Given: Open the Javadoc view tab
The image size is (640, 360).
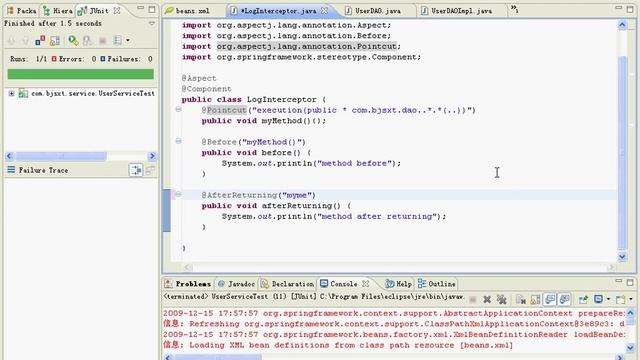Looking at the screenshot, I should click(236, 284).
